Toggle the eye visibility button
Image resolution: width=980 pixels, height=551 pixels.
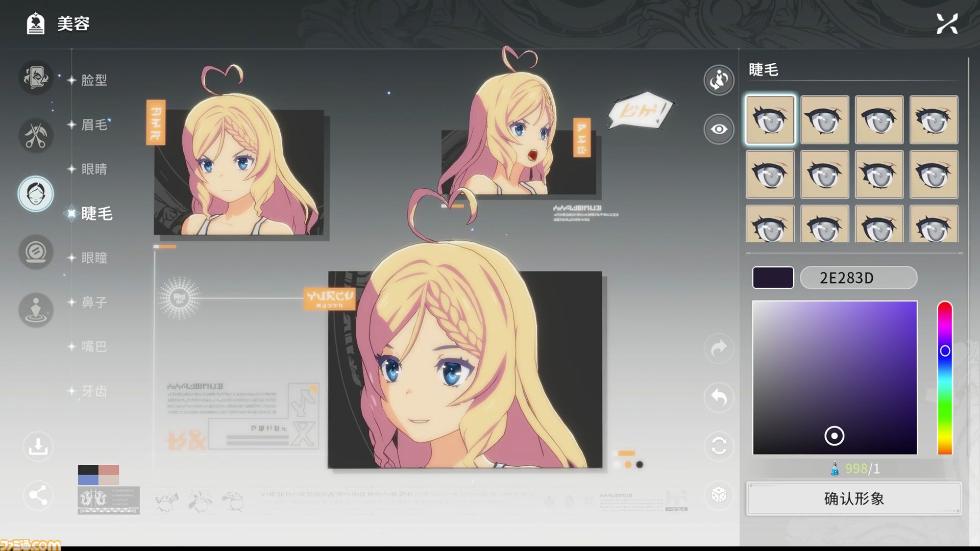coord(719,129)
